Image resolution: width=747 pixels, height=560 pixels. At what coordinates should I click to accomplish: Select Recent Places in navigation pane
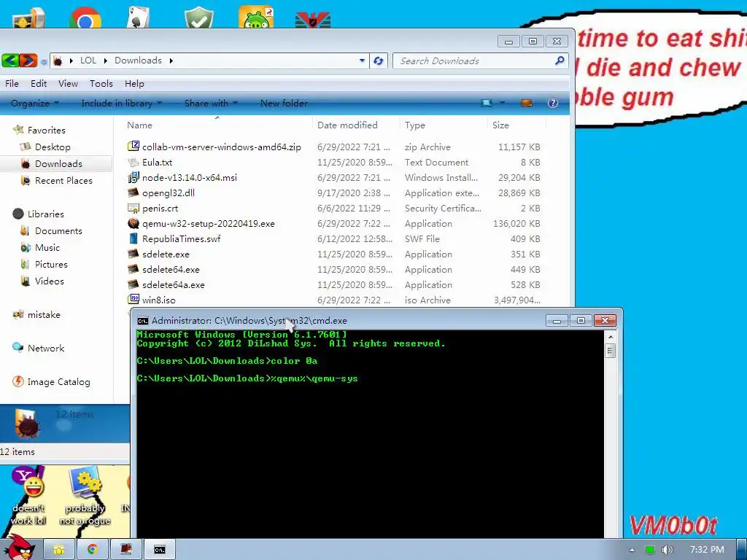tap(63, 181)
